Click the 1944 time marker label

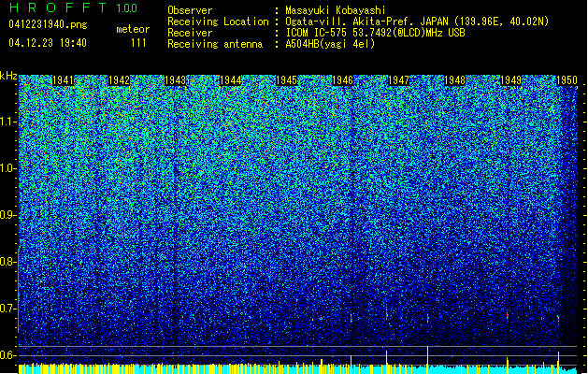click(x=230, y=80)
